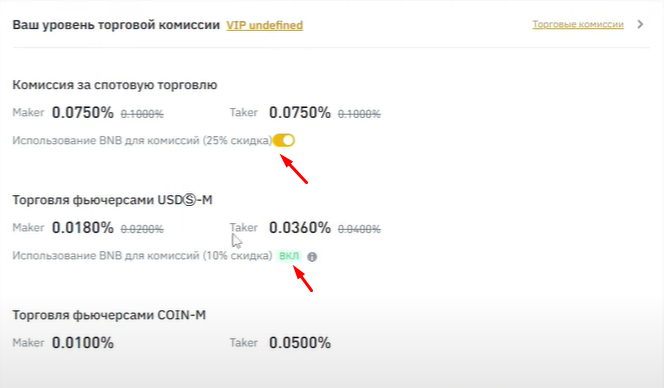Click the info icon next to ВКЛ

(x=312, y=257)
